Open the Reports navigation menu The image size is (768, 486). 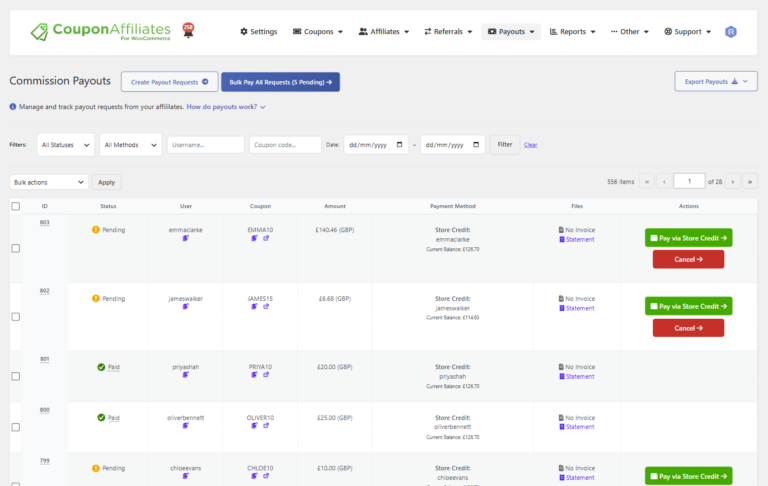[573, 32]
